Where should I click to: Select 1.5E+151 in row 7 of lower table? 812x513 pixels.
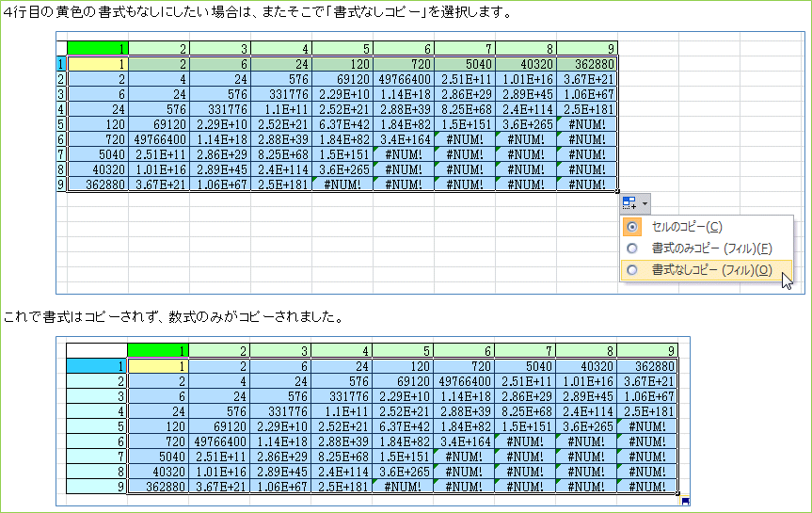[403, 457]
